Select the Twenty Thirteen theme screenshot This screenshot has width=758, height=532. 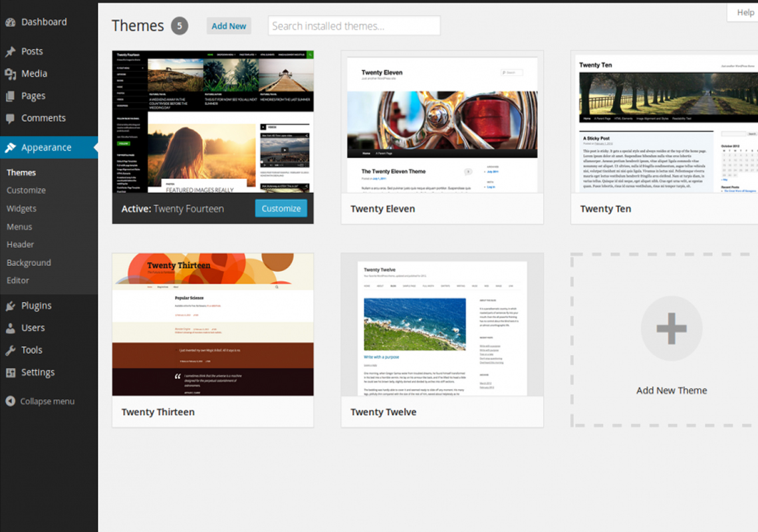(x=213, y=325)
